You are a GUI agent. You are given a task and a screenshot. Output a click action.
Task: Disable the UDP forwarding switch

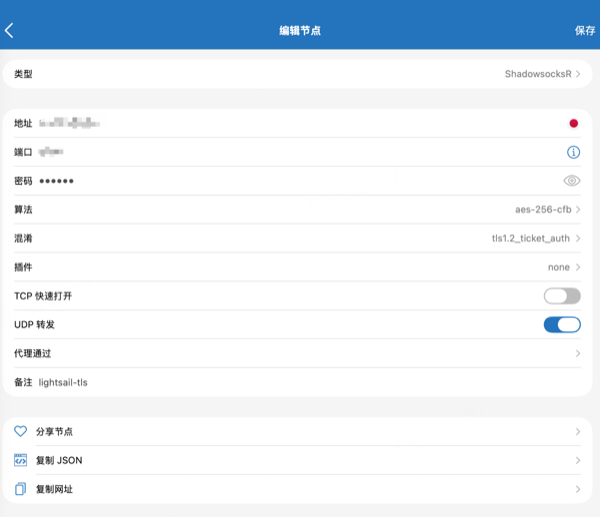(x=562, y=324)
